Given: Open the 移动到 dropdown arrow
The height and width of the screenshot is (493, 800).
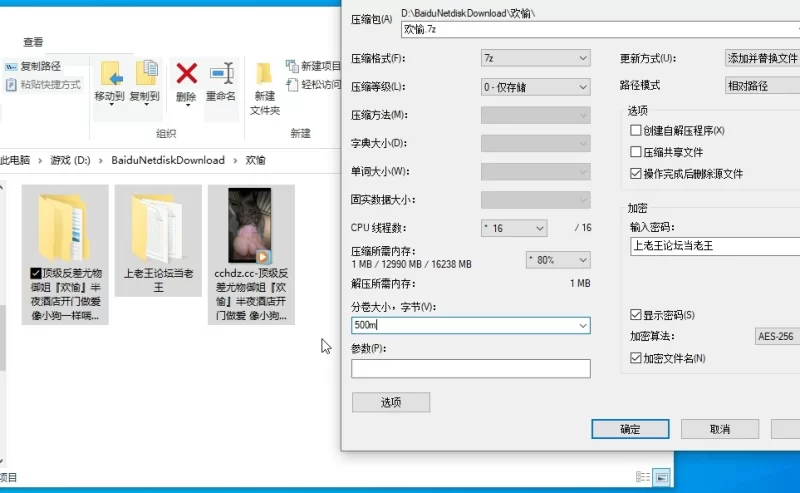Looking at the screenshot, I should tap(111, 105).
